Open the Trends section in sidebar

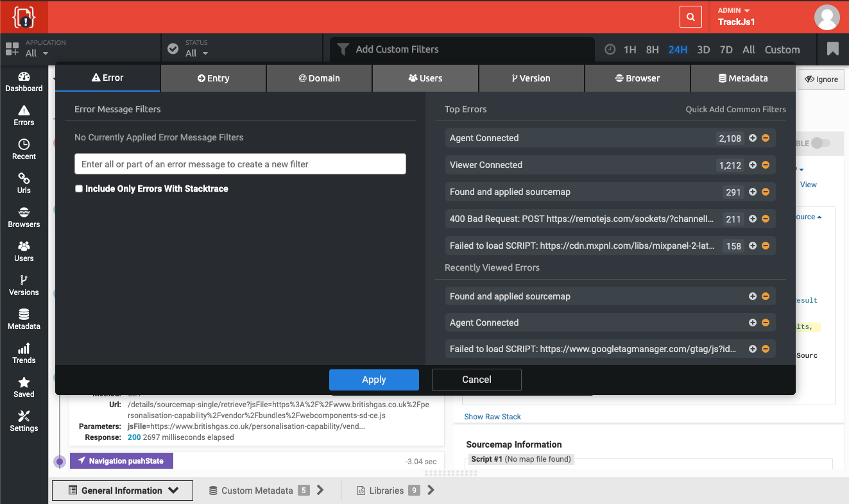coord(24,353)
